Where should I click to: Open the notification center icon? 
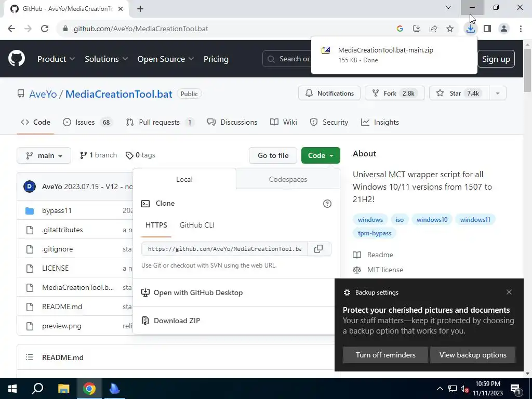516,389
